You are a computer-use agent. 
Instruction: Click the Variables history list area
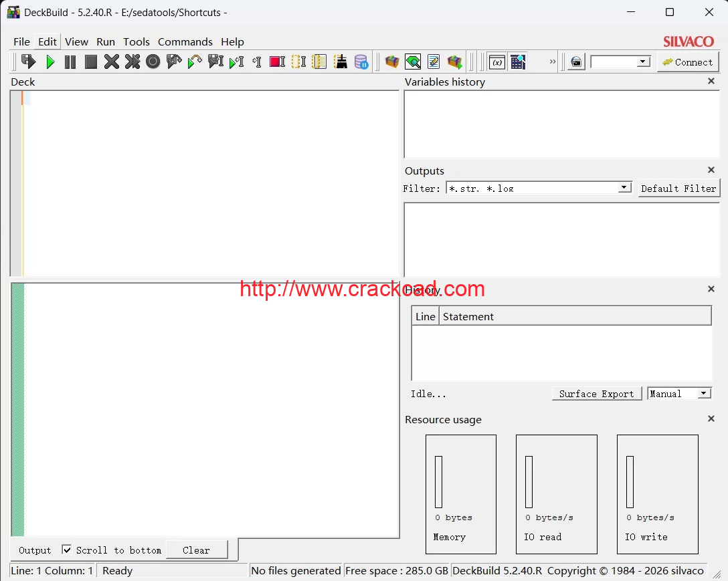[562, 124]
